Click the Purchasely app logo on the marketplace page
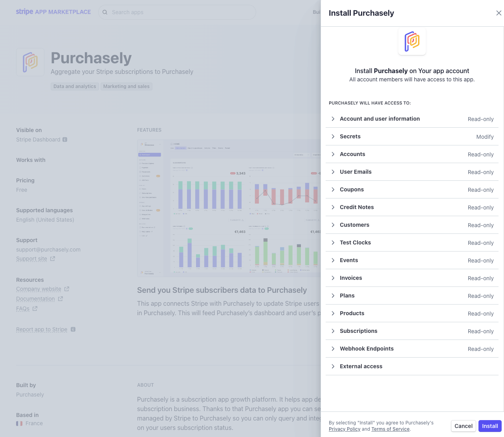The height and width of the screenshot is (437, 504). [x=30, y=62]
